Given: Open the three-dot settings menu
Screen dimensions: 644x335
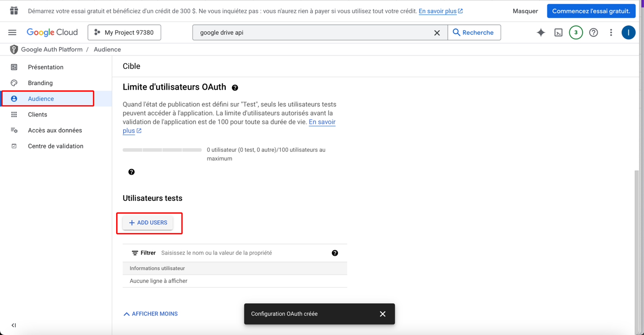Looking at the screenshot, I should coord(611,32).
